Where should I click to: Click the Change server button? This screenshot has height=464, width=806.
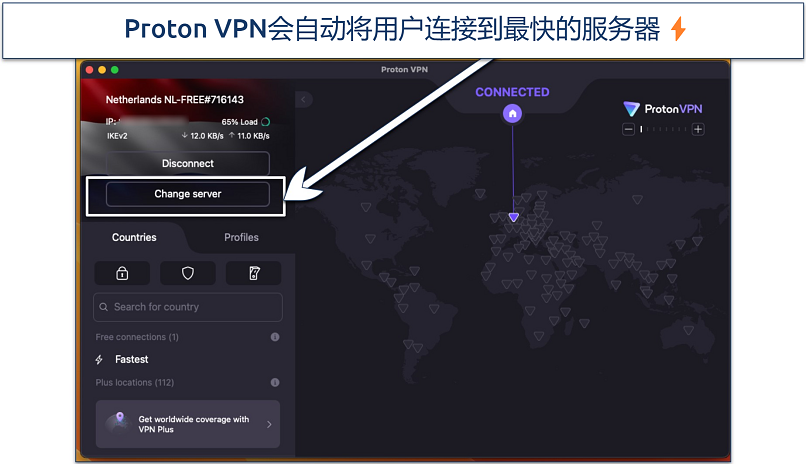pyautogui.click(x=188, y=194)
